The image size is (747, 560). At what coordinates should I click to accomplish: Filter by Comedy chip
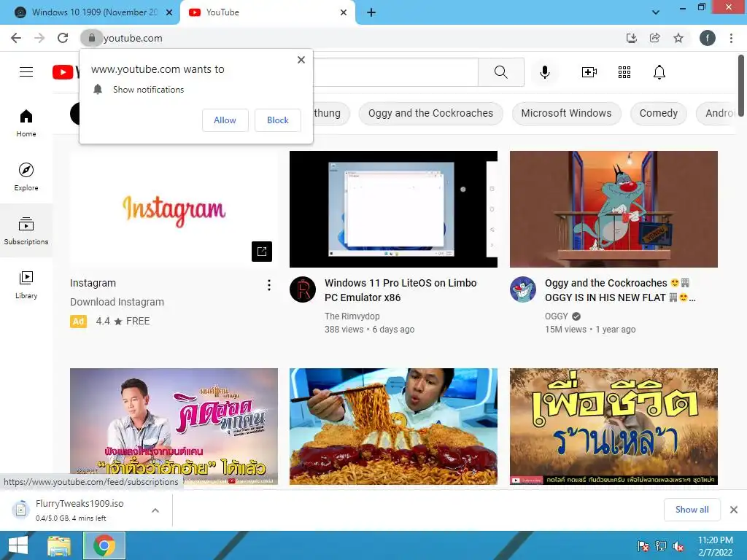pos(659,113)
